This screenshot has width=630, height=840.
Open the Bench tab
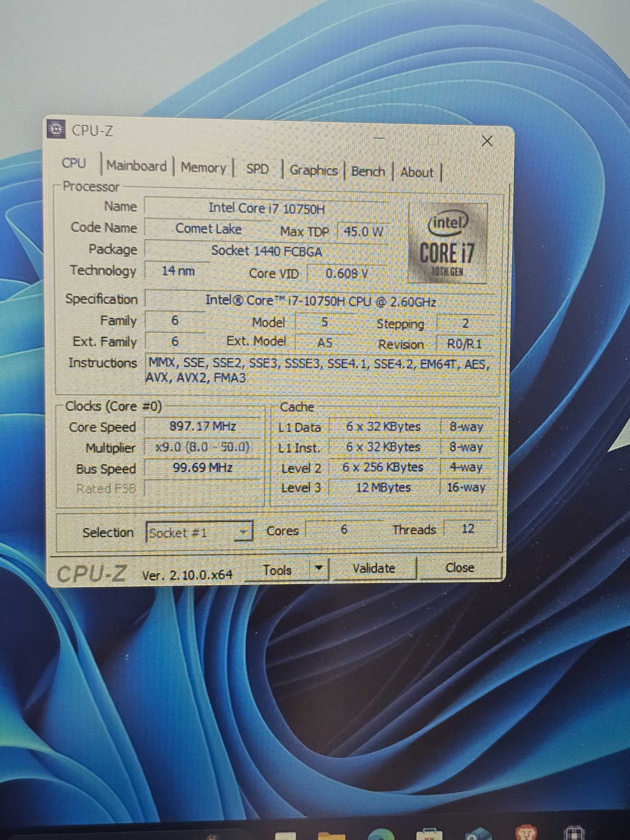pyautogui.click(x=368, y=172)
